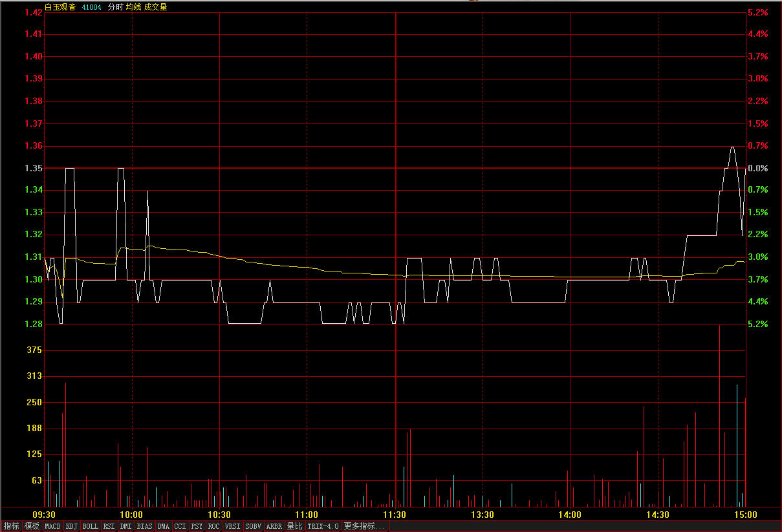Show the BIAS indicator

[145, 526]
